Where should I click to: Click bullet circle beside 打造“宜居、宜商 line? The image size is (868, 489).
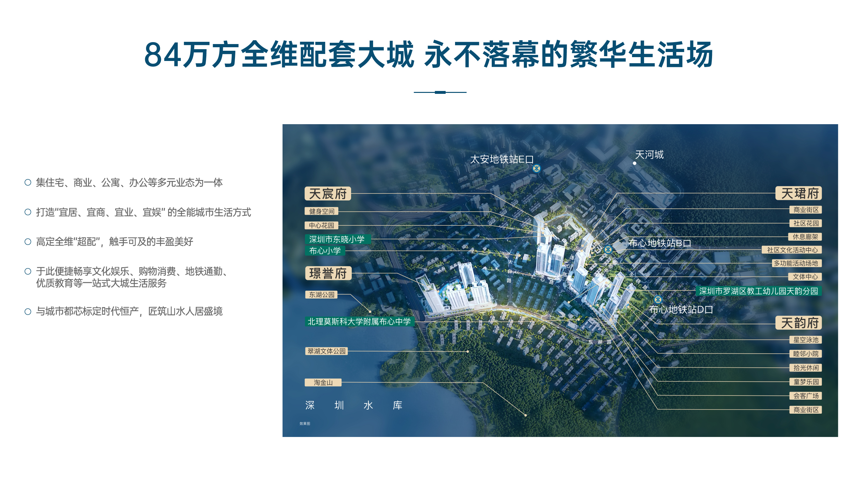tap(28, 212)
